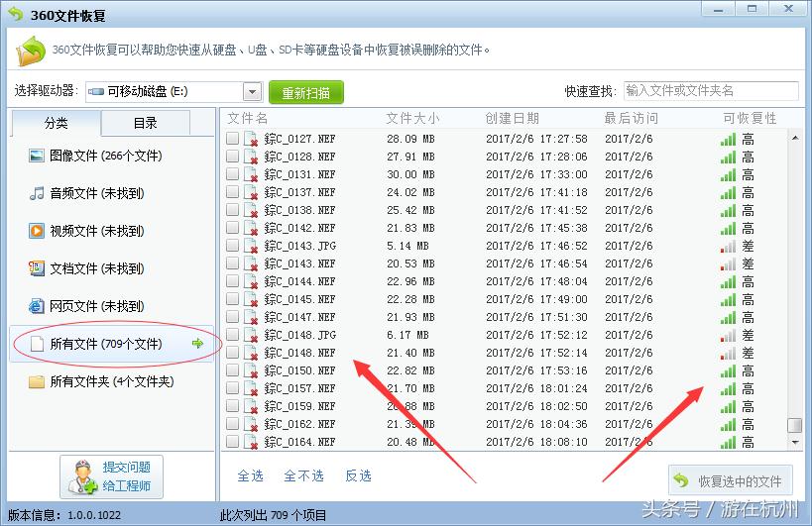The height and width of the screenshot is (526, 812).
Task: Select the document files icon
Action: click(x=37, y=268)
